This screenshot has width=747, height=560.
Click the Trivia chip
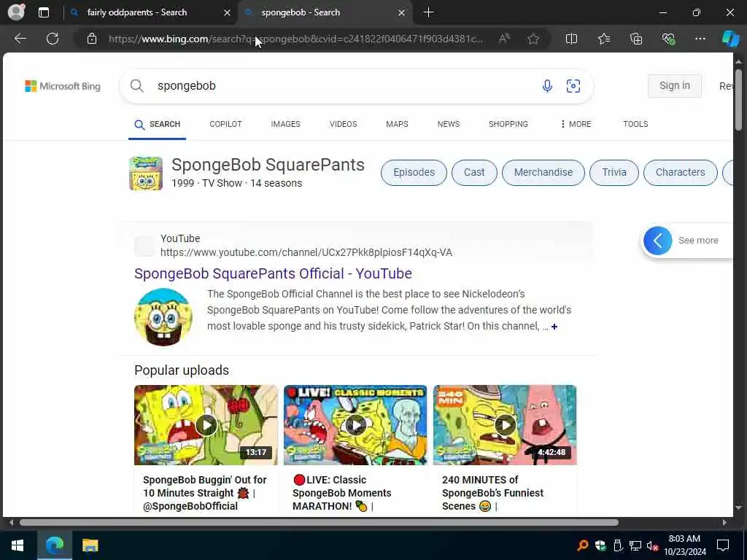point(614,172)
